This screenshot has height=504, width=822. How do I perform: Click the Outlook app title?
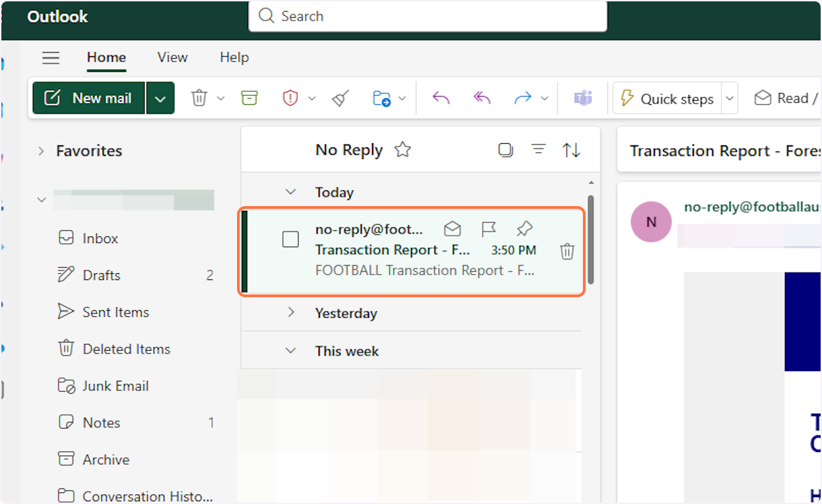point(58,16)
